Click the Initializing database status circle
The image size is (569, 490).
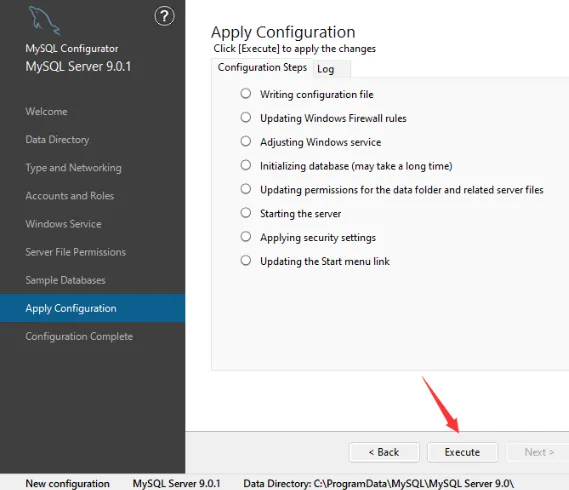click(246, 165)
